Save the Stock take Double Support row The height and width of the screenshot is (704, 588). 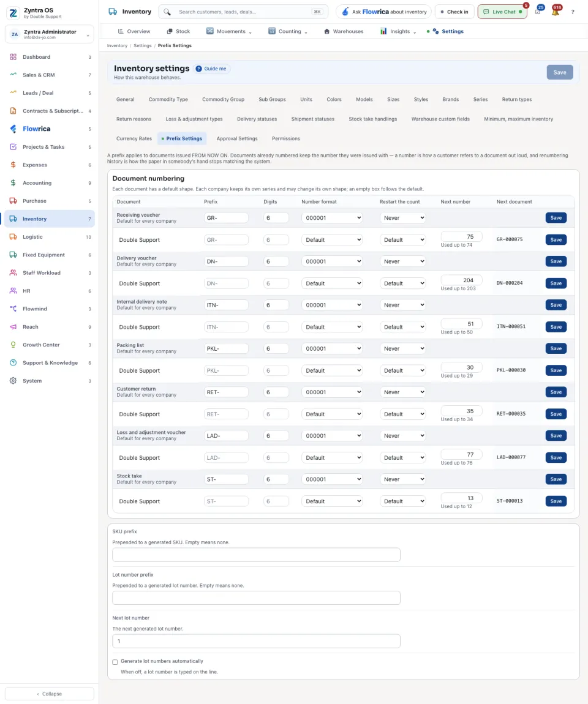pos(556,501)
